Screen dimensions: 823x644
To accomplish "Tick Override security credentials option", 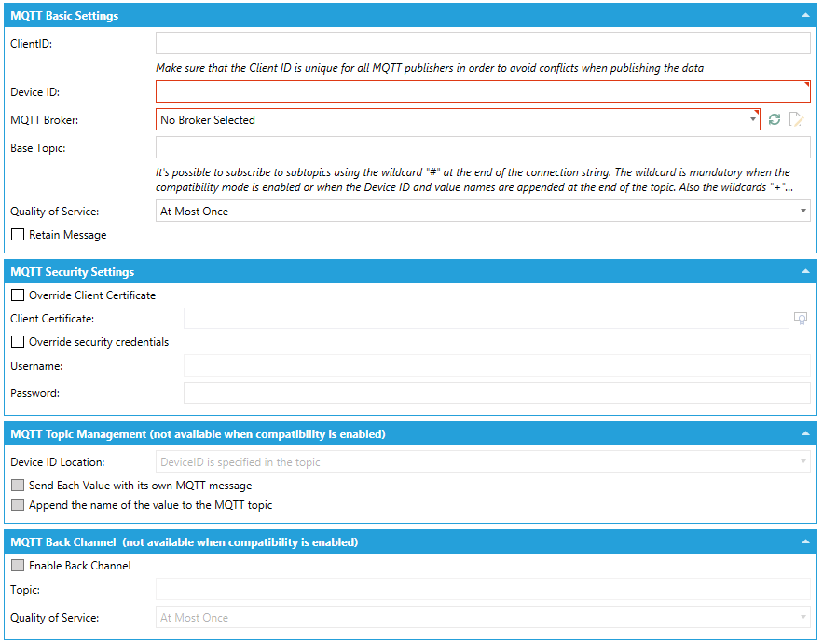I will point(18,342).
